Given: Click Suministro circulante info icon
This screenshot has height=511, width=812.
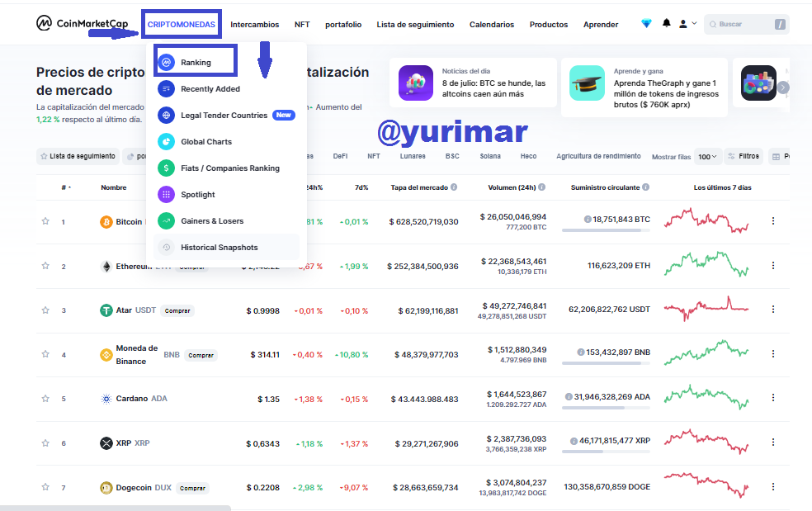Looking at the screenshot, I should 646,187.
